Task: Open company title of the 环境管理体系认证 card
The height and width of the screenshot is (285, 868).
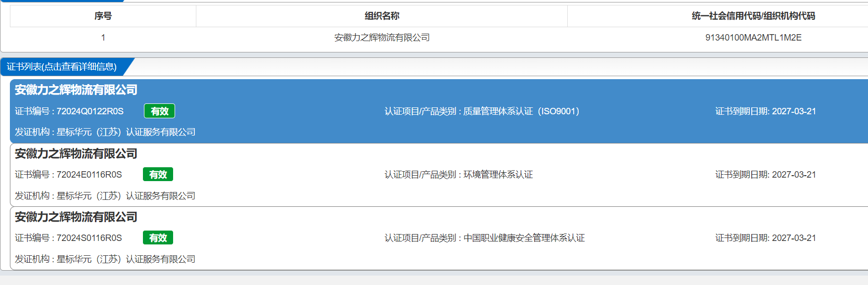Action: (x=76, y=153)
